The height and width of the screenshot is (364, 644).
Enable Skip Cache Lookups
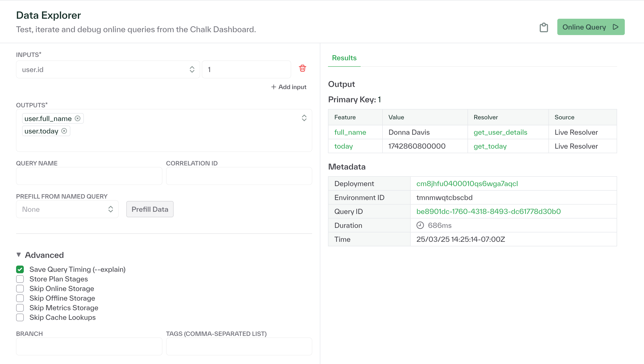point(20,317)
